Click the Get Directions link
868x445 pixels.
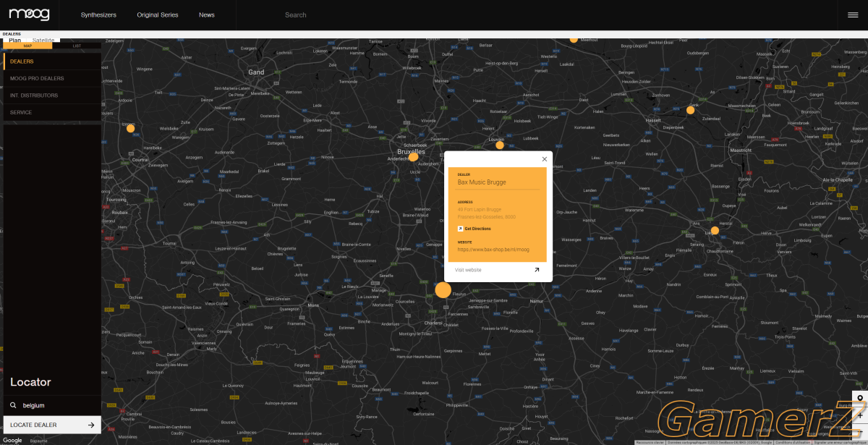pos(477,229)
